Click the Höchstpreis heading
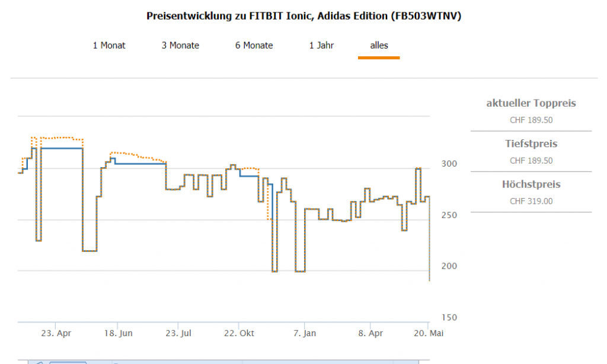This screenshot has width=607, height=364. [x=531, y=184]
